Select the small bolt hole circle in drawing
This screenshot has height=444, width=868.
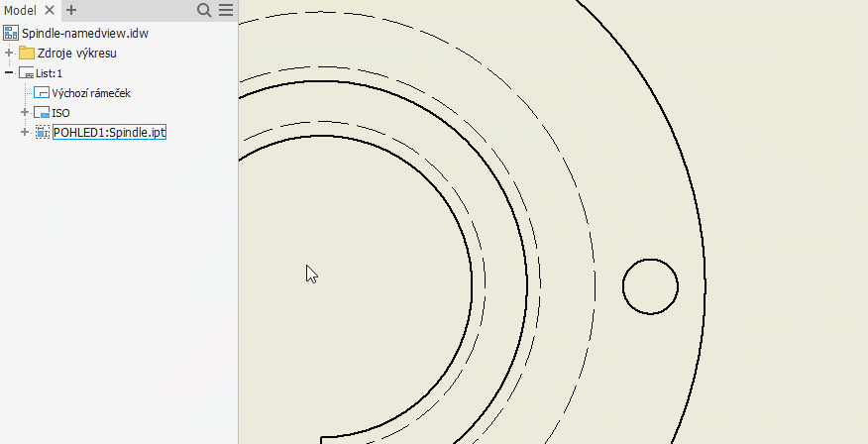[650, 286]
